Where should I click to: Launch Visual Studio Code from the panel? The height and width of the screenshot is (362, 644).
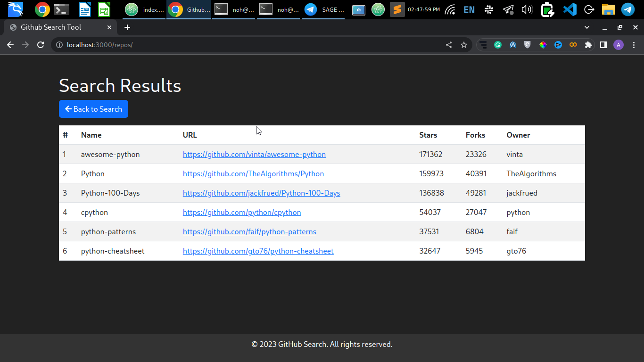570,9
